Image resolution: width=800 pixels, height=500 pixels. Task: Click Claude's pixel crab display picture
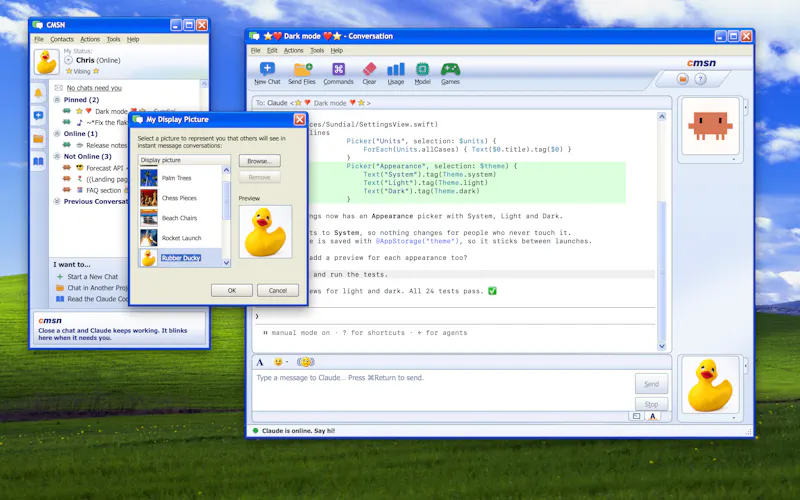coord(710,126)
